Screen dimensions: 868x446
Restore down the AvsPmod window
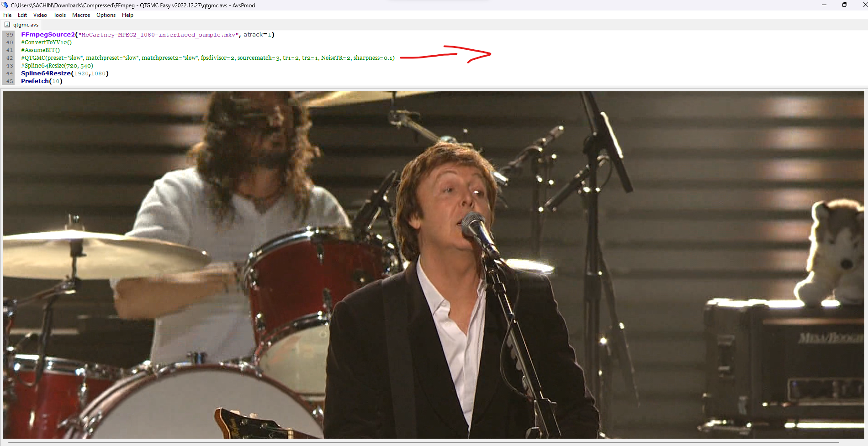845,5
